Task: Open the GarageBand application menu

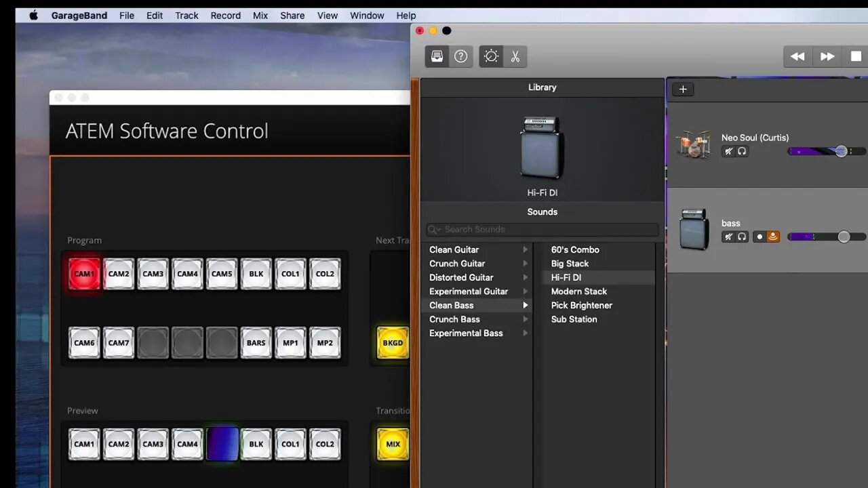Action: (x=79, y=16)
